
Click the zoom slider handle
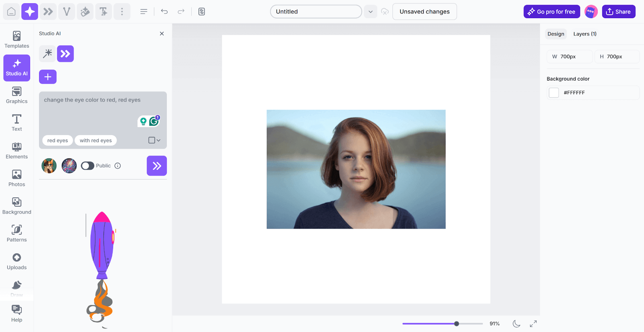[456, 324]
